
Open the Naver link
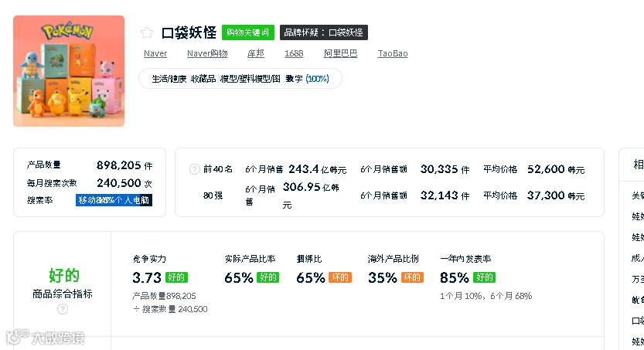pyautogui.click(x=155, y=53)
